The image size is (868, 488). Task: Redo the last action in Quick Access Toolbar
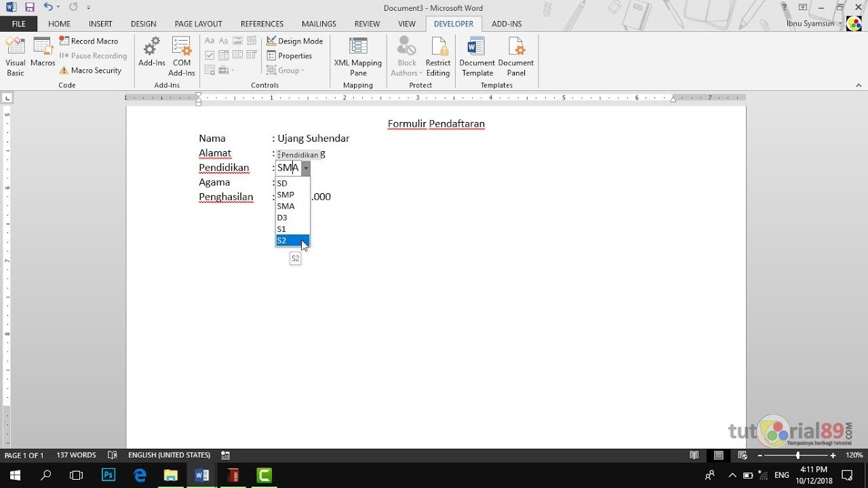click(x=73, y=7)
